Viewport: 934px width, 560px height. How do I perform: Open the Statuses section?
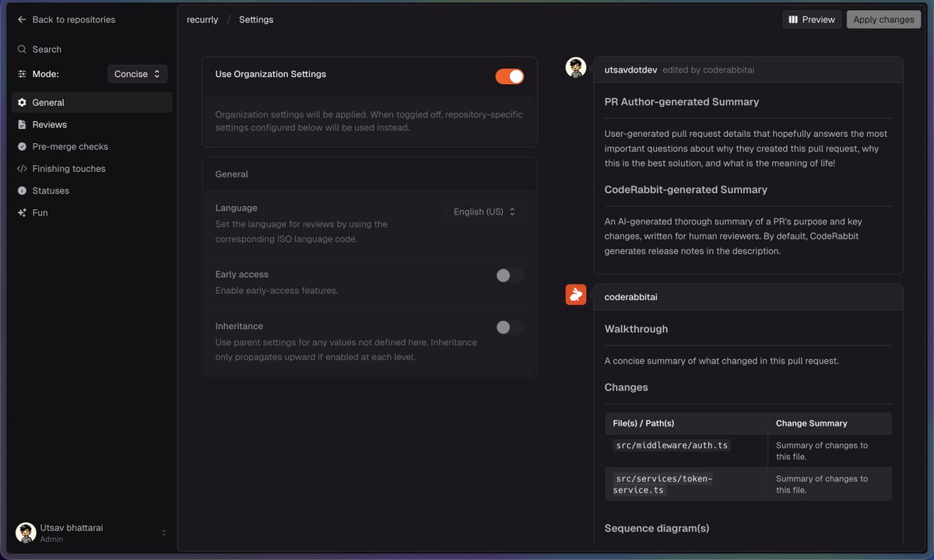[92, 191]
